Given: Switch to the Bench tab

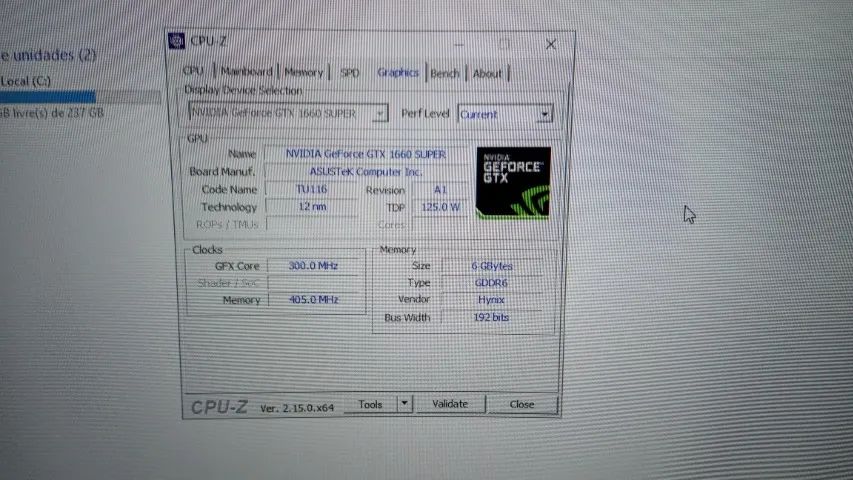Looking at the screenshot, I should click(445, 73).
